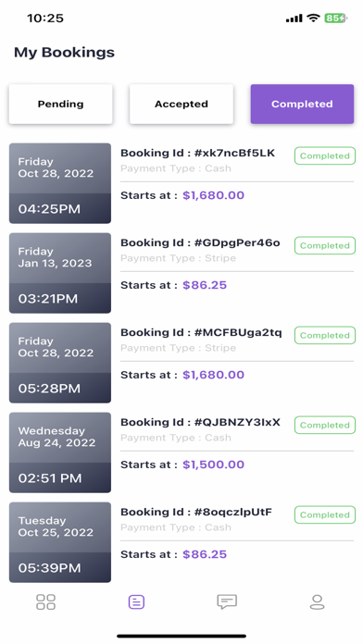Image resolution: width=363 pixels, height=644 pixels.
Task: Tap the battery indicator icon
Action: (x=335, y=19)
